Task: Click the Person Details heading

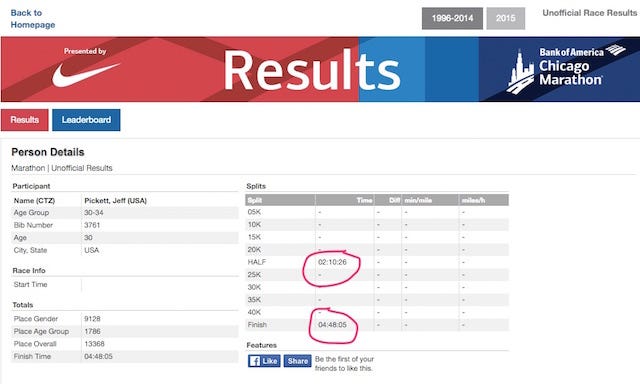Action: click(x=48, y=152)
